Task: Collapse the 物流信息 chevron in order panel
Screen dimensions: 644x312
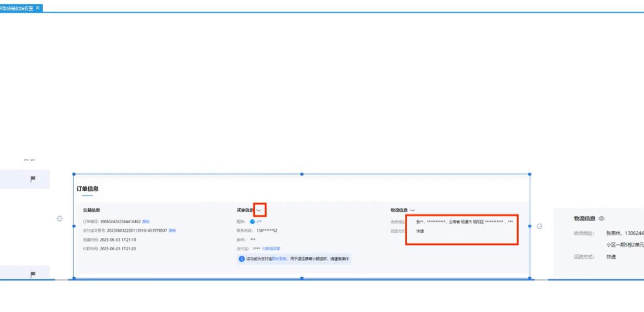Action: 412,211
